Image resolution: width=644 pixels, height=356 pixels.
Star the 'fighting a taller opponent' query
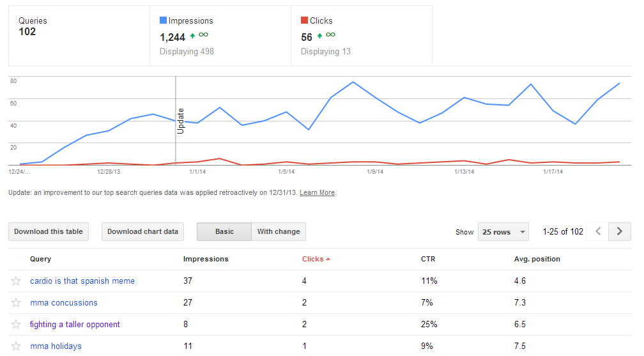pyautogui.click(x=16, y=325)
